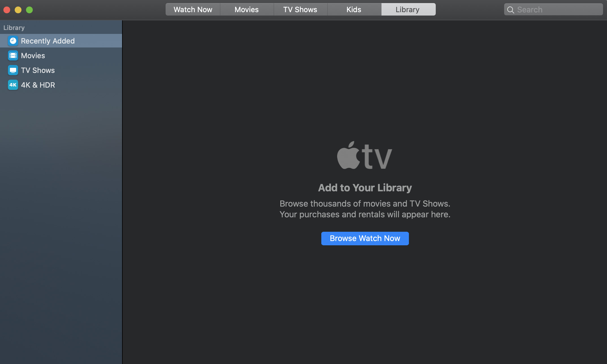The height and width of the screenshot is (364, 607).
Task: Select TV Shows label in the Library sidebar
Action: (38, 70)
